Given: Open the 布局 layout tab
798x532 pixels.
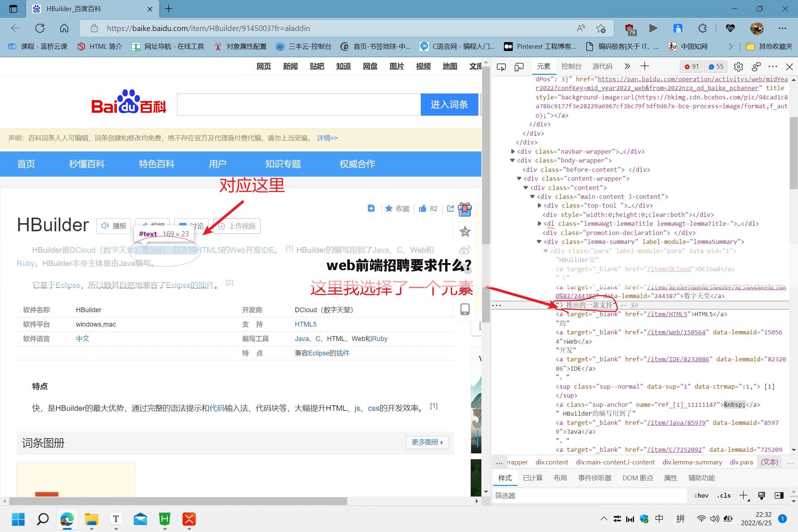Looking at the screenshot, I should pos(560,478).
